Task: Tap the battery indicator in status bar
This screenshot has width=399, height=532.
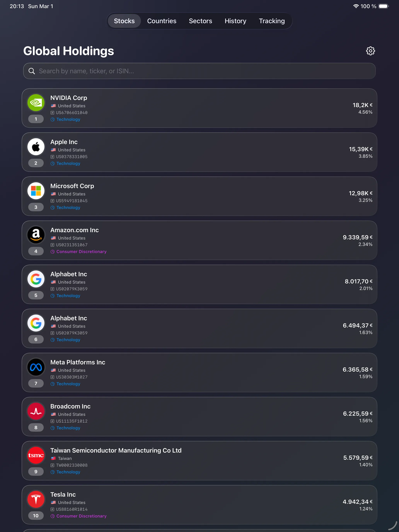Action: click(x=383, y=6)
